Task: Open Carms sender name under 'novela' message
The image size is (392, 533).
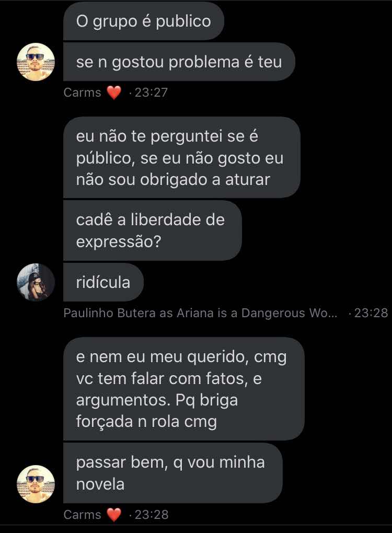Action: point(82,515)
